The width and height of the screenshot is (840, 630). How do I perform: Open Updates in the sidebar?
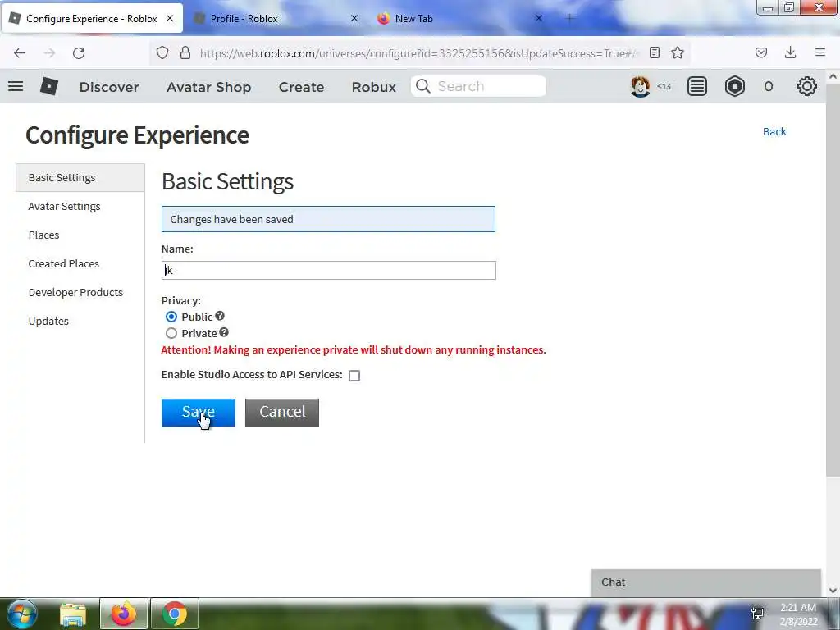click(48, 321)
